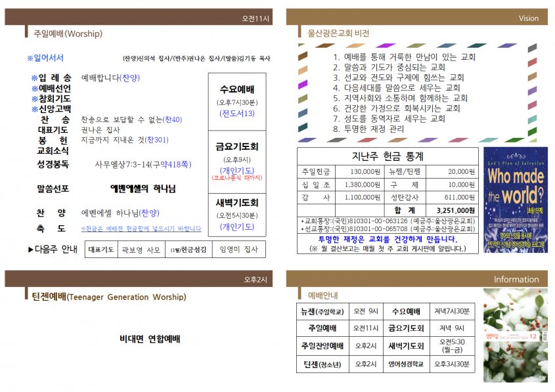This screenshot has width=555, height=392.
Task: Select the 금요기도회 schedule box
Action: (x=237, y=162)
